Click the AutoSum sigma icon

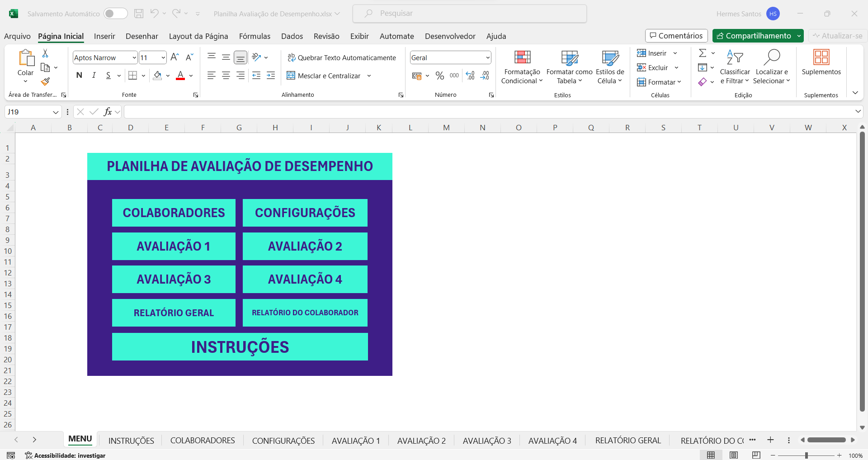point(702,53)
